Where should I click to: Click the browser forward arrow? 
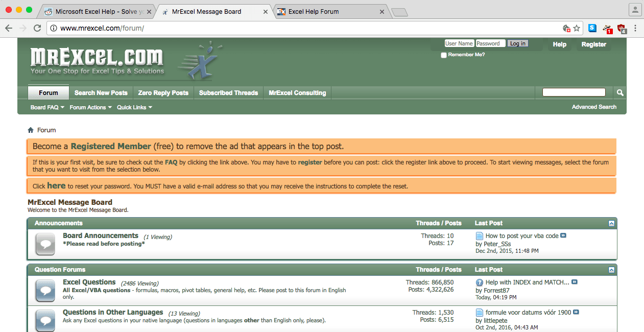click(x=23, y=28)
